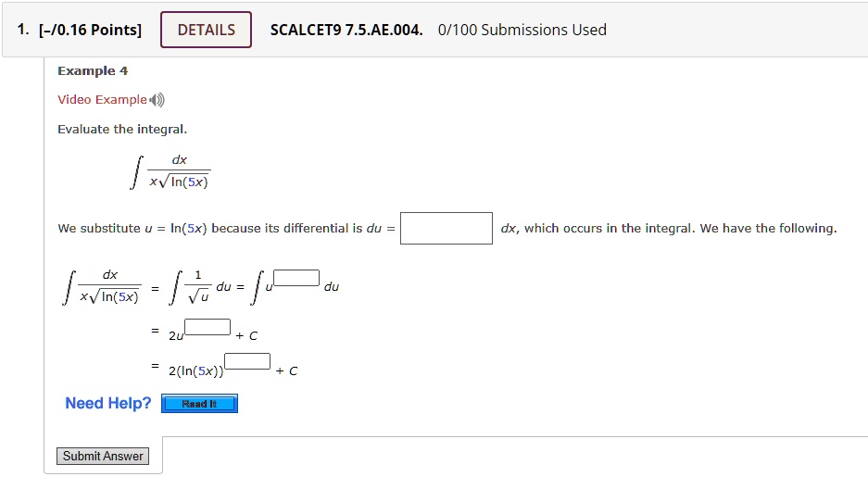Click the Read It help button
Screen dimensions: 868x477
coord(199,404)
